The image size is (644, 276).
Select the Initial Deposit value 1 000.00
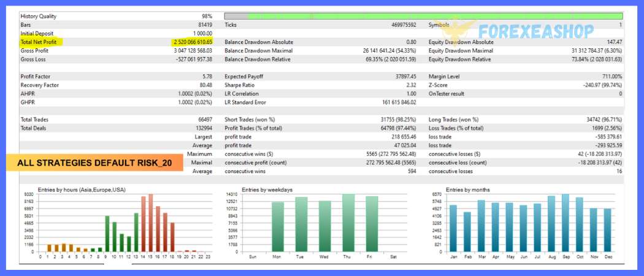pos(202,34)
